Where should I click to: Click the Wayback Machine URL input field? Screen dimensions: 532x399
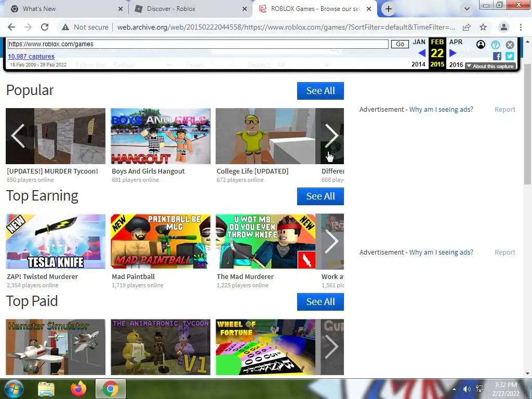pos(198,44)
